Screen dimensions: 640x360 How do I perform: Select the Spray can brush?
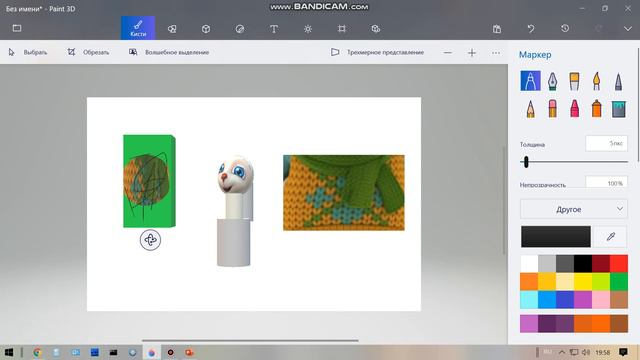click(x=596, y=109)
